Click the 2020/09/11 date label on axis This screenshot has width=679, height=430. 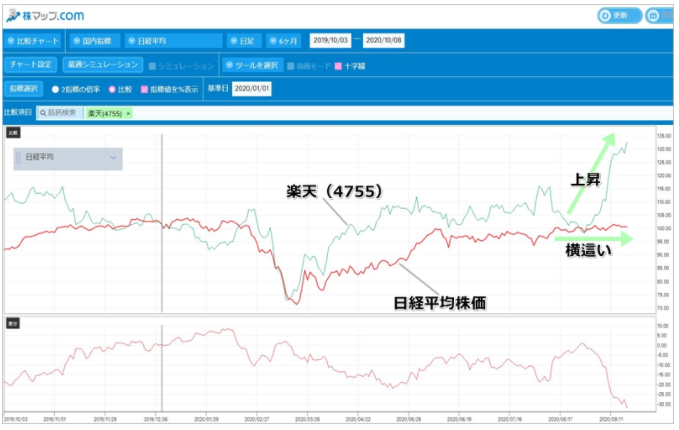(x=611, y=419)
